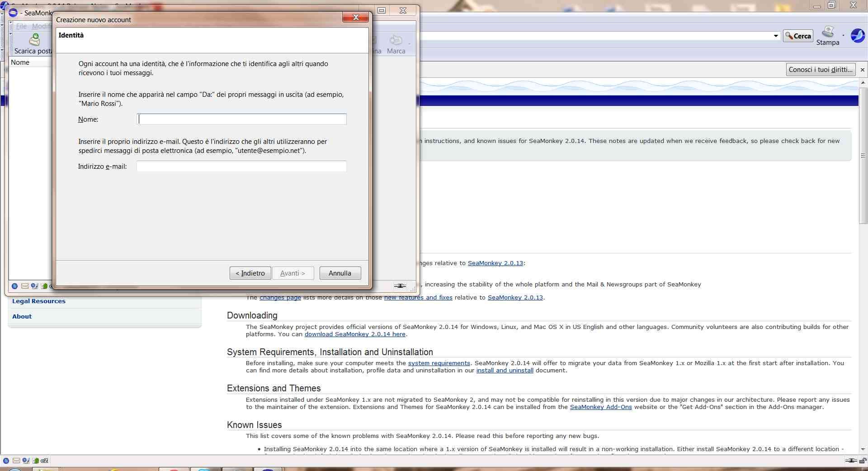The height and width of the screenshot is (471, 868).
Task: Click the Stampa printer icon
Action: [x=827, y=32]
